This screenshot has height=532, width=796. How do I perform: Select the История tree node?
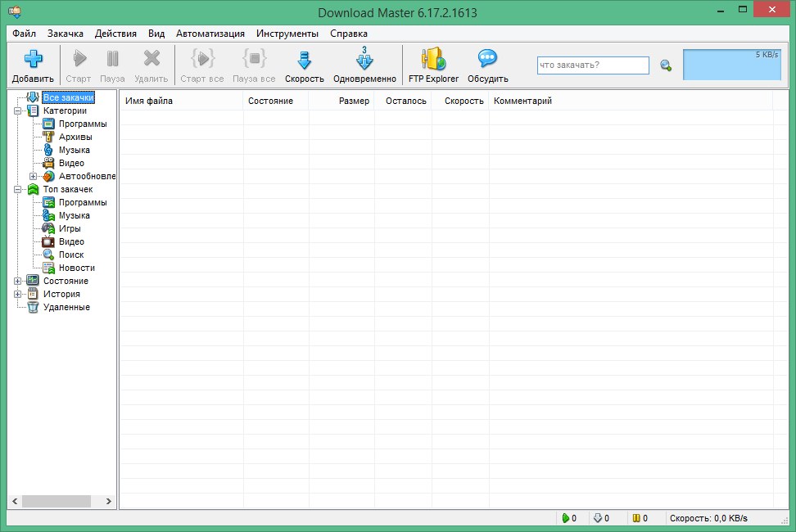pyautogui.click(x=61, y=294)
